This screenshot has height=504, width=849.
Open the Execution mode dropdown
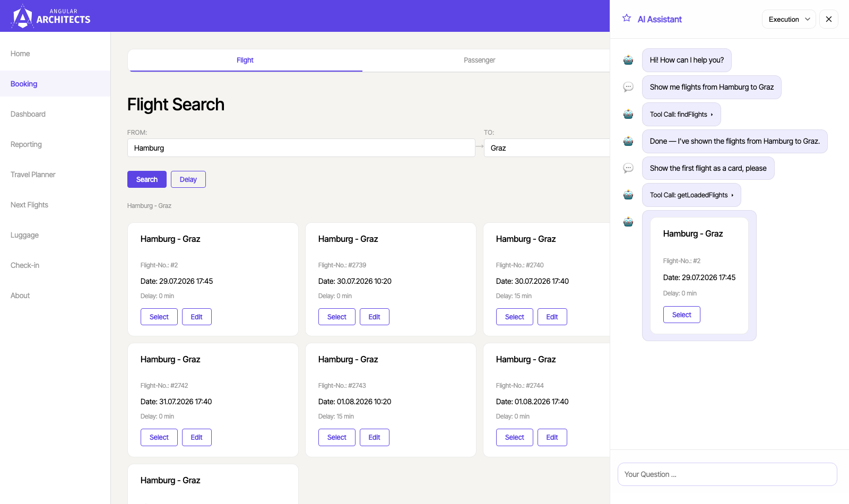789,19
